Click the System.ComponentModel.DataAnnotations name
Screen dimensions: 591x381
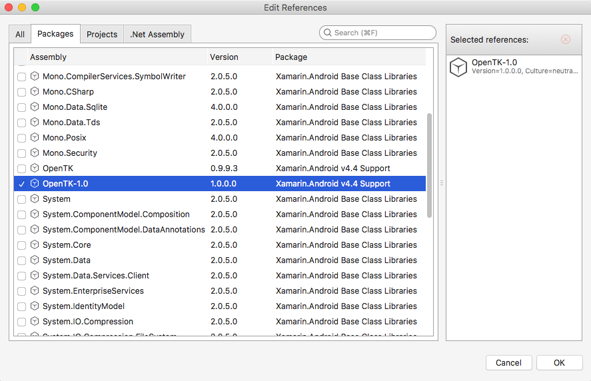click(124, 230)
